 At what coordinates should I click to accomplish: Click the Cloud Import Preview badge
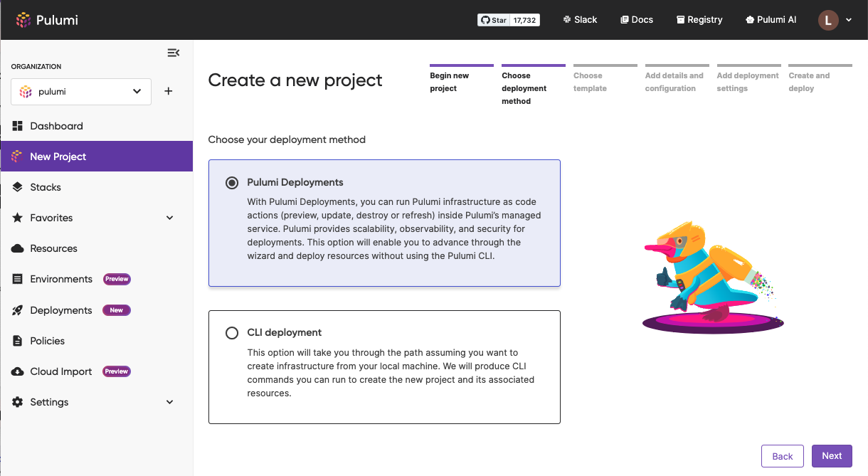(117, 371)
